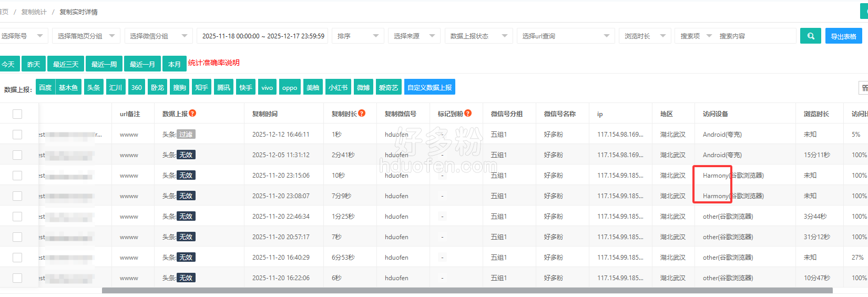Click 无效 tag in the 2025-12-05 row
Viewport: 868px width, 297px height.
(x=186, y=155)
